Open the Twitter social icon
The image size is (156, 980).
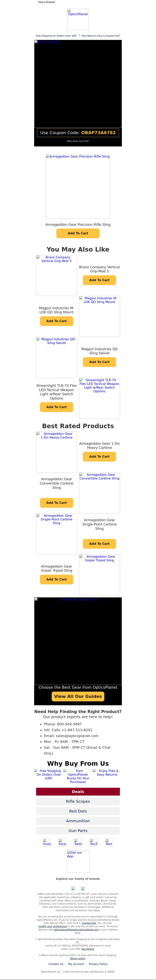point(78,842)
